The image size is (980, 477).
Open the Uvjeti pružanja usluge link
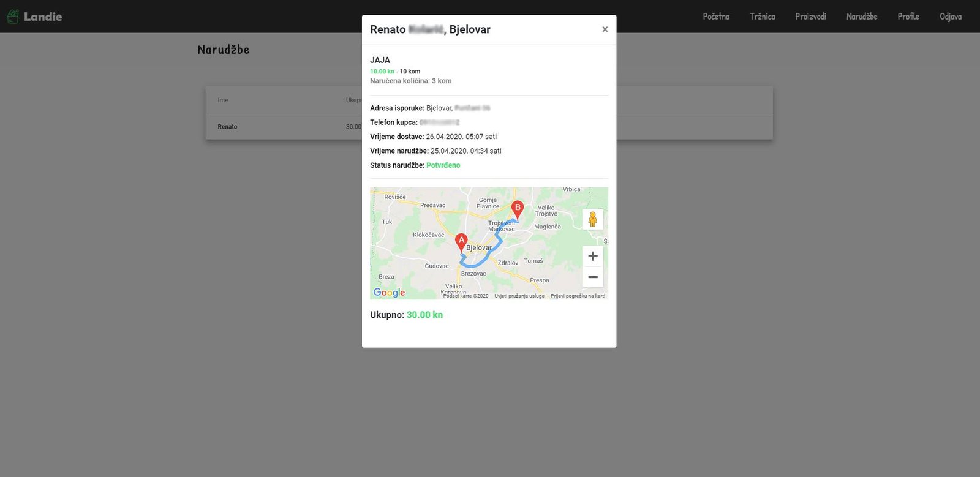[519, 296]
